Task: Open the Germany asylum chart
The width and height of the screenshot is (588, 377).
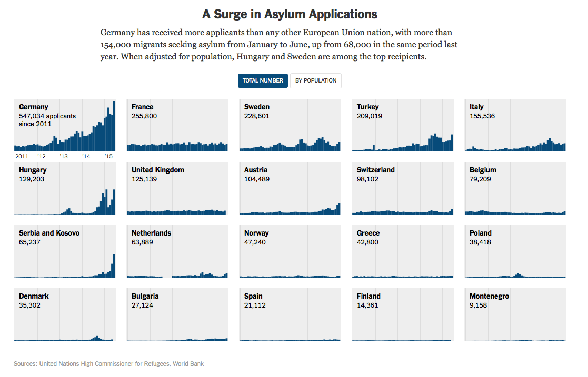Action: (x=65, y=125)
